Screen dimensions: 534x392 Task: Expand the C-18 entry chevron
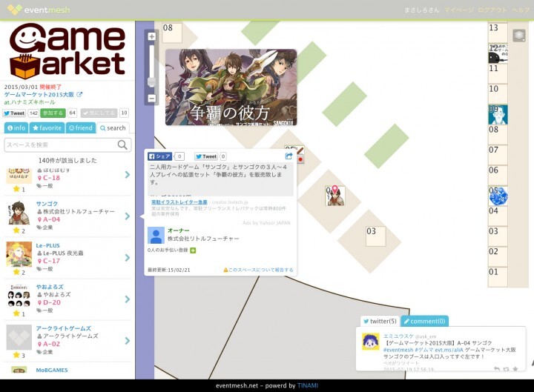pos(128,175)
